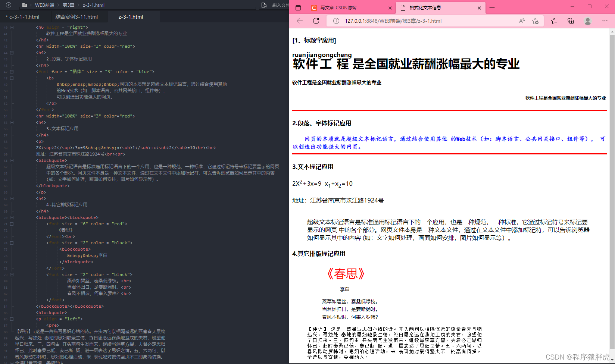
Task: Click the file search icon in the editor
Action: click(264, 5)
